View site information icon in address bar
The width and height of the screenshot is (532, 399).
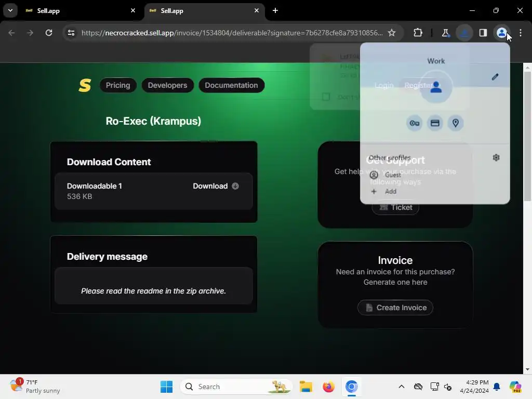pyautogui.click(x=71, y=33)
